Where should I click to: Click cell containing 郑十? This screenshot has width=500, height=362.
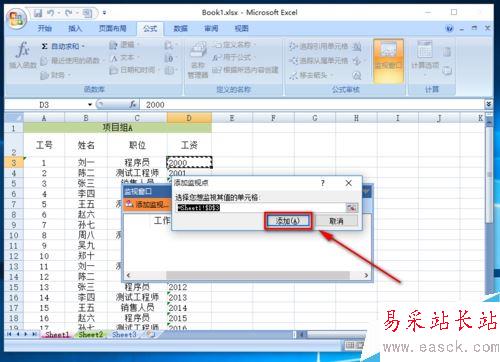click(86, 256)
